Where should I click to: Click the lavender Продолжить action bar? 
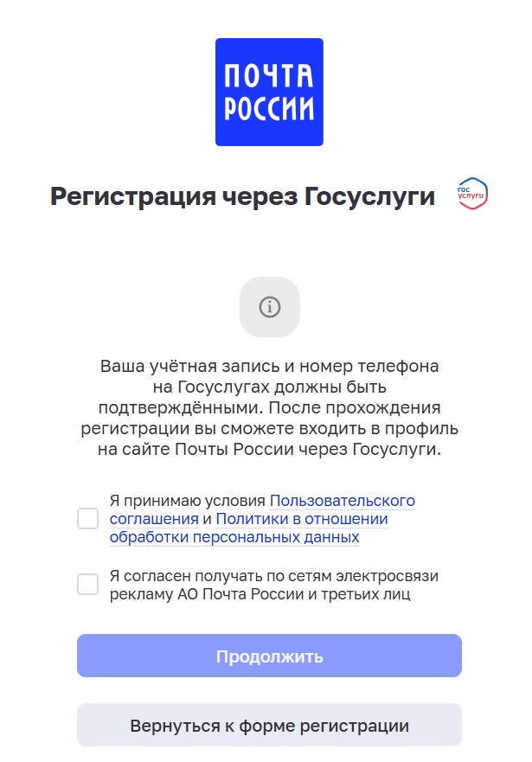point(269,657)
